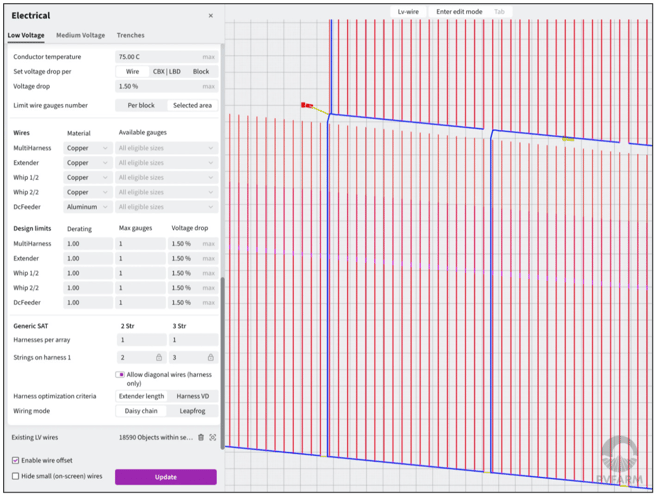657x495 pixels.
Task: Click the purple Update button
Action: [x=166, y=477]
